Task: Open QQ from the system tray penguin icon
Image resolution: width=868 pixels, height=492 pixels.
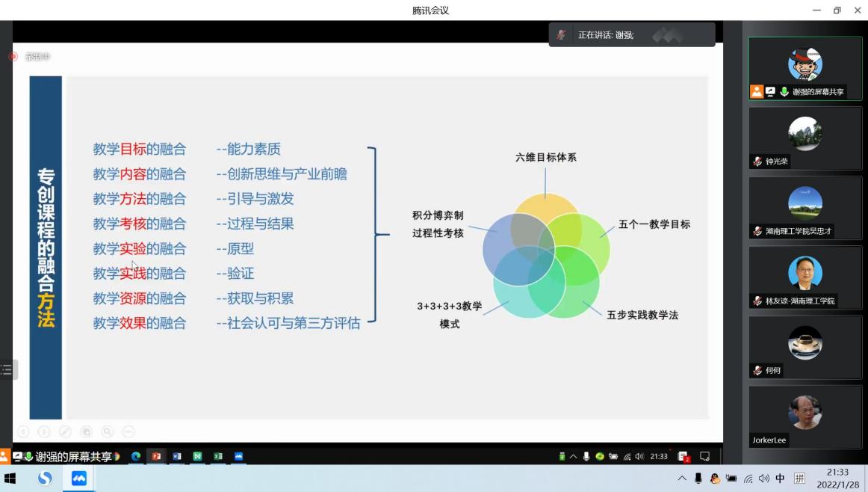Action: (716, 479)
